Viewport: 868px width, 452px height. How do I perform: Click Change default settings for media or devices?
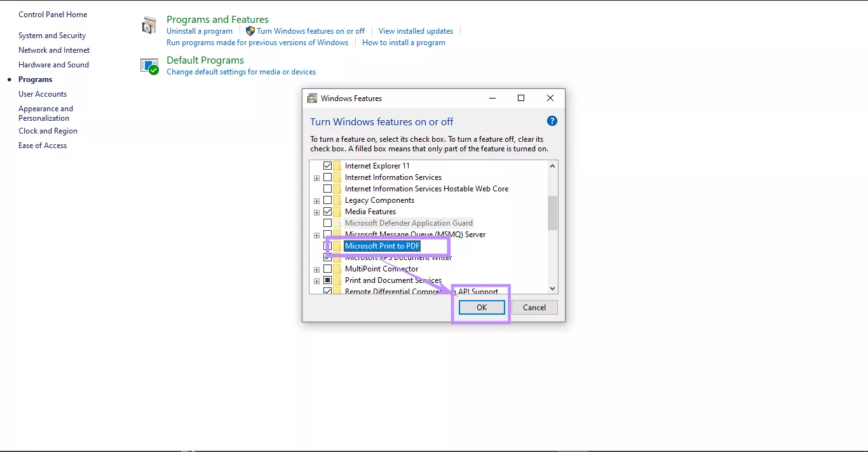pos(241,72)
